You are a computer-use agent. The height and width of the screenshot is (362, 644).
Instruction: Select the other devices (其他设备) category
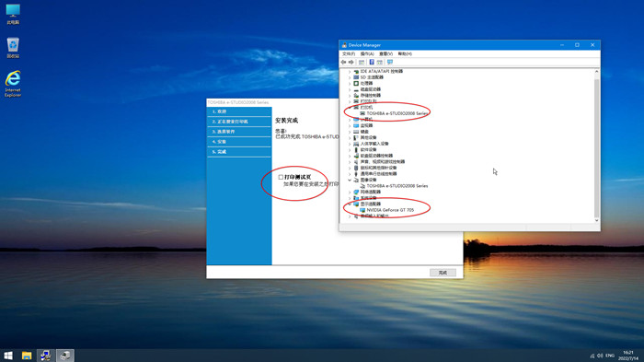pos(368,137)
